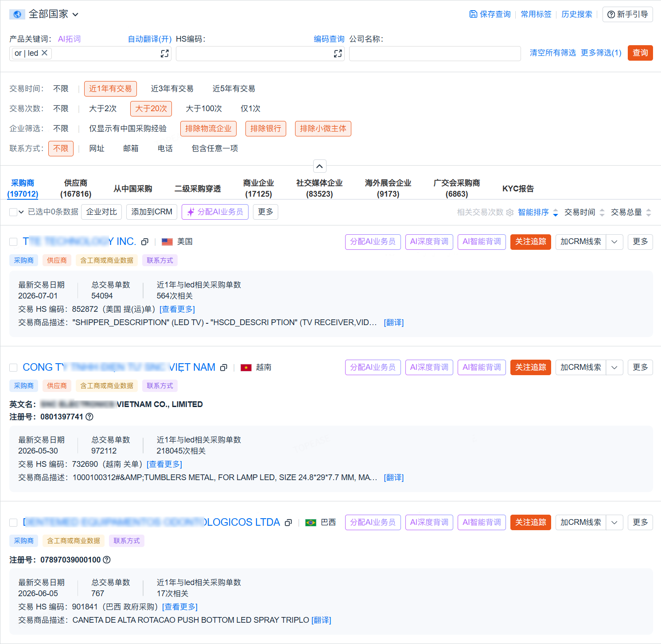This screenshot has width=661, height=644.
Task: Click the US flag icon
Action: tap(167, 242)
